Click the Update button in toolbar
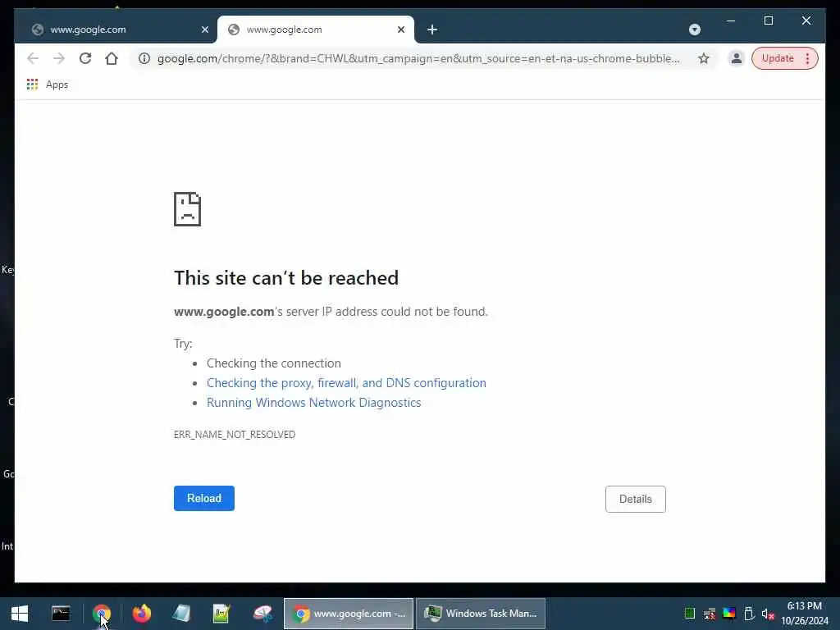The height and width of the screenshot is (630, 840). point(778,58)
